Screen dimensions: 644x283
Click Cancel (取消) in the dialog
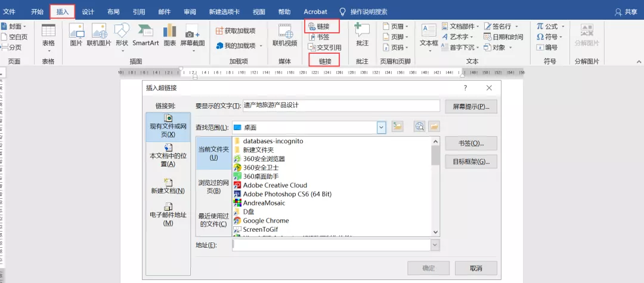coord(476,268)
